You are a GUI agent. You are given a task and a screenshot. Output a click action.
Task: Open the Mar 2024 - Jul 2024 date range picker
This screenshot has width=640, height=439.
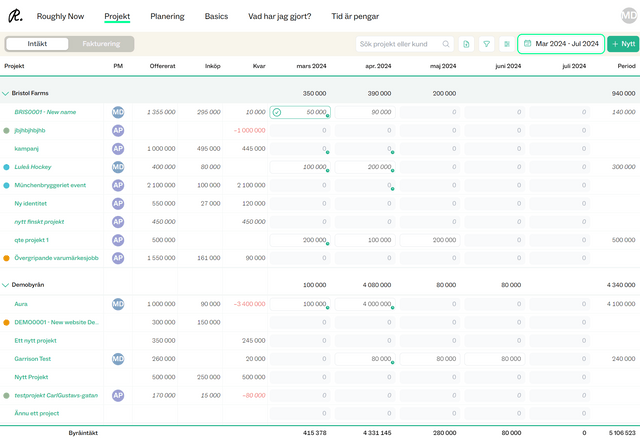tap(561, 44)
